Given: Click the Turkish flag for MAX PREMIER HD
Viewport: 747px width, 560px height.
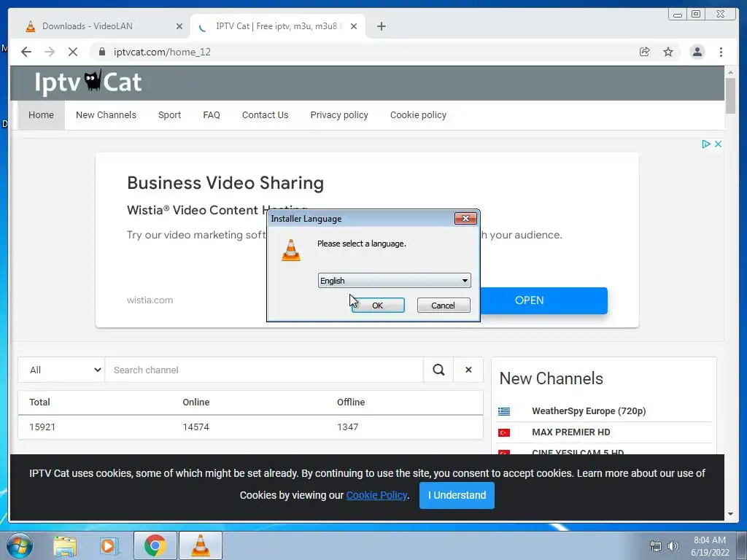Looking at the screenshot, I should tap(504, 432).
